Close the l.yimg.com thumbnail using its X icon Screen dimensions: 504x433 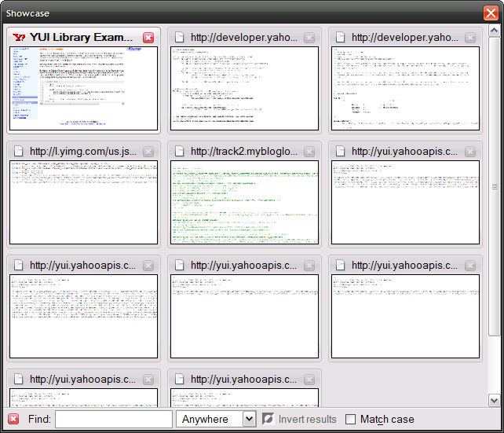148,152
